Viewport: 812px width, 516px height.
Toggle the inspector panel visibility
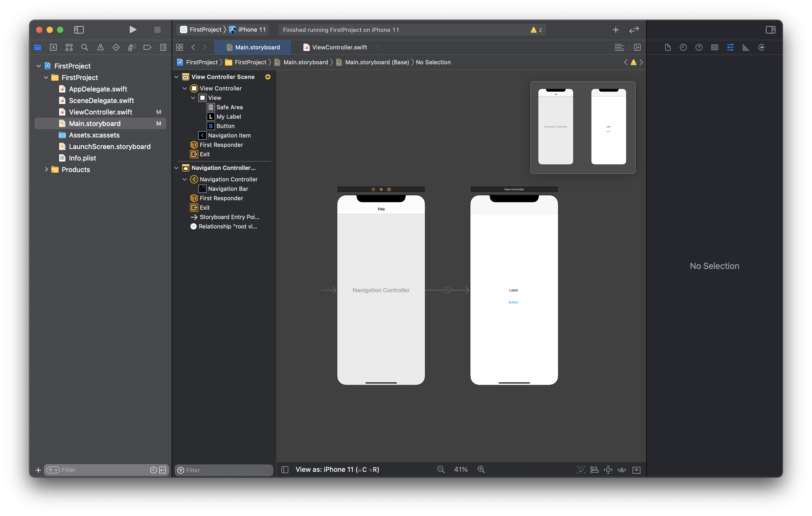[x=770, y=30]
